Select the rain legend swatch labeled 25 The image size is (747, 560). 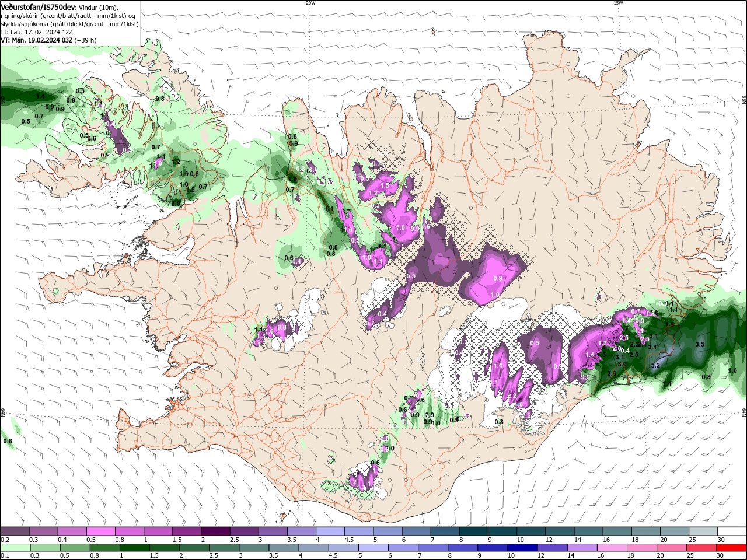[700, 548]
